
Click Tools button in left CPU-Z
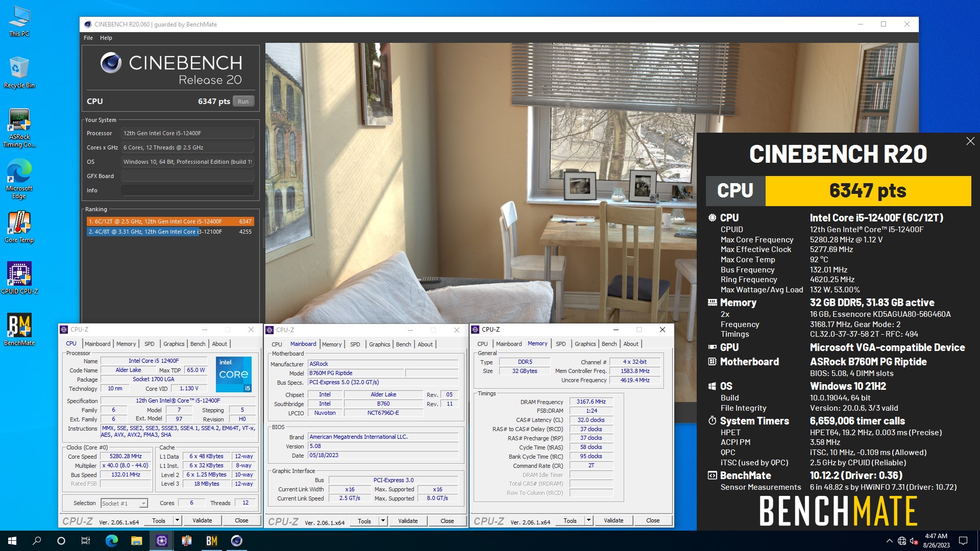[159, 521]
